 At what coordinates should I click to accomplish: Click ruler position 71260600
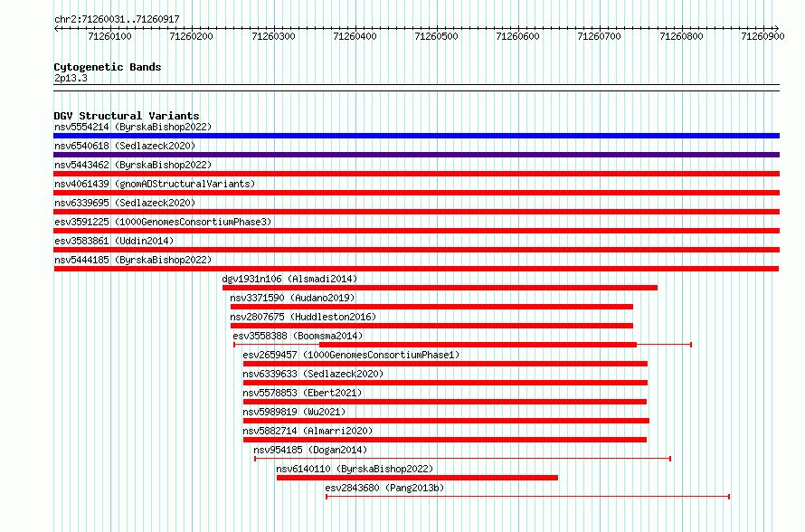coord(517,36)
